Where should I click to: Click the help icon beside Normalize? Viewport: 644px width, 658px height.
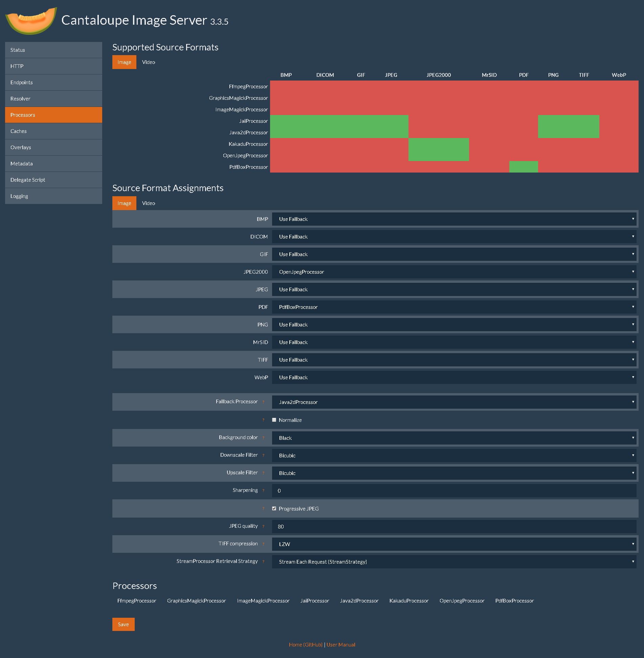[x=263, y=420]
